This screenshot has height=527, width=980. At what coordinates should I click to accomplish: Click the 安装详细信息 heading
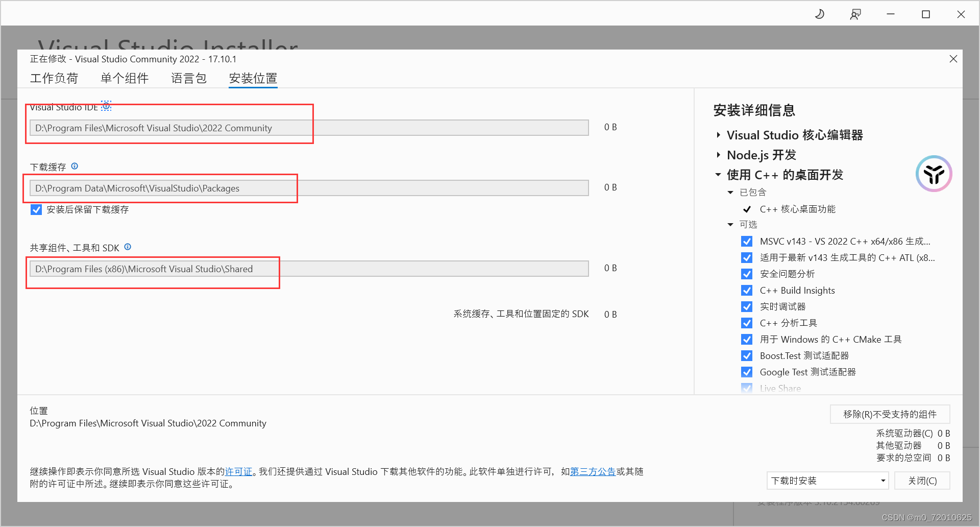point(754,110)
